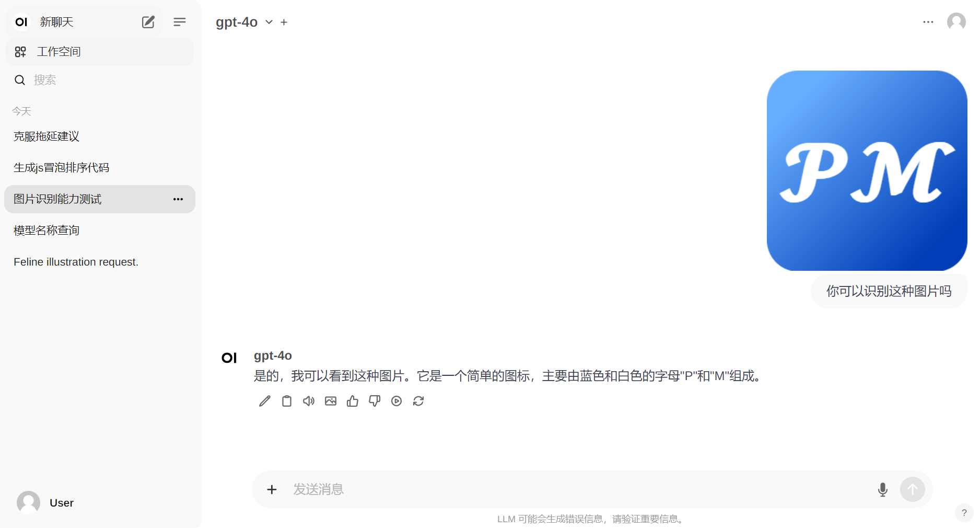Select the edit pencil icon on gpt-4o's response

coord(264,401)
